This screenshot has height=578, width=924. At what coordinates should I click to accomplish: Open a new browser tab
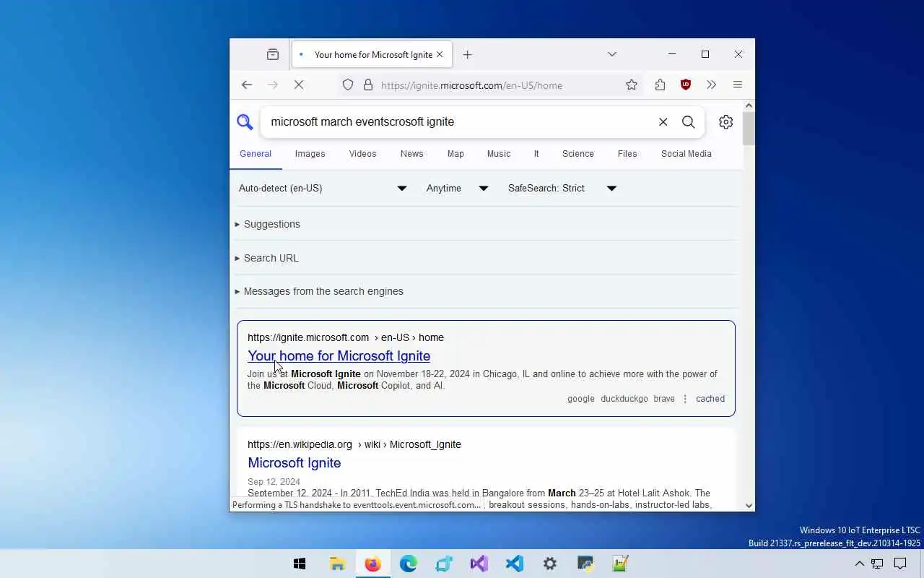(x=467, y=54)
